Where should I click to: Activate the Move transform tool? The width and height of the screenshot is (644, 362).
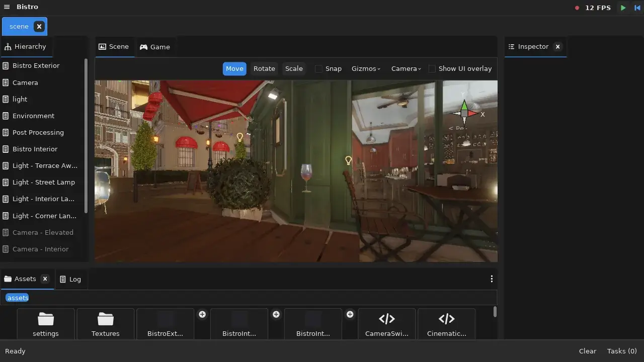pyautogui.click(x=234, y=69)
